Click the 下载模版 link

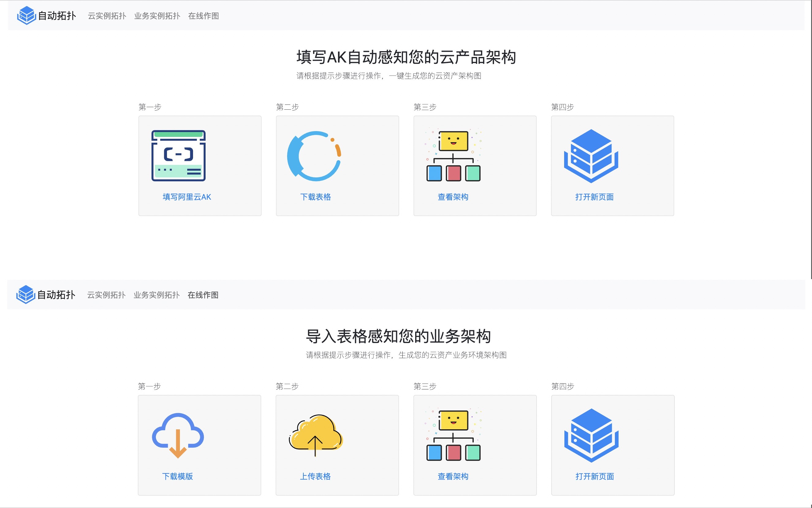177,476
